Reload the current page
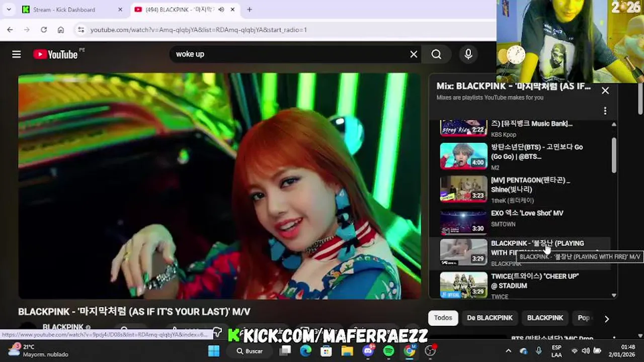644x362 pixels. coord(44,30)
